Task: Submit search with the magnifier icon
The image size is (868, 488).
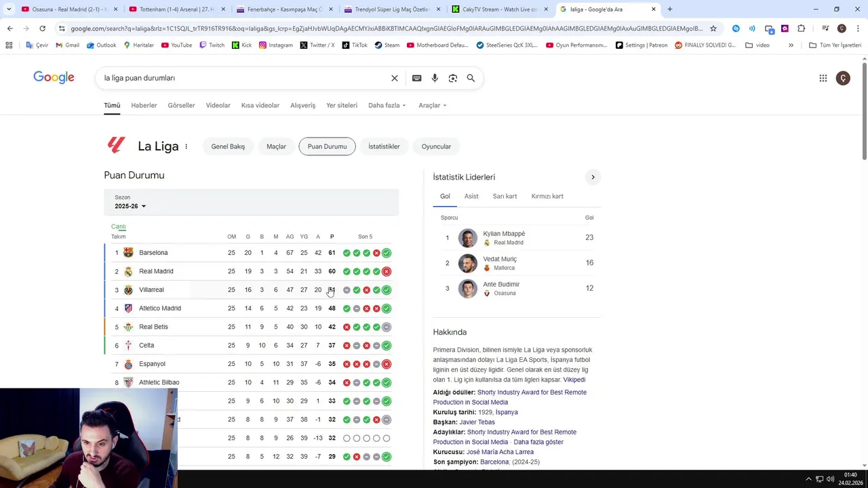Action: pos(471,78)
